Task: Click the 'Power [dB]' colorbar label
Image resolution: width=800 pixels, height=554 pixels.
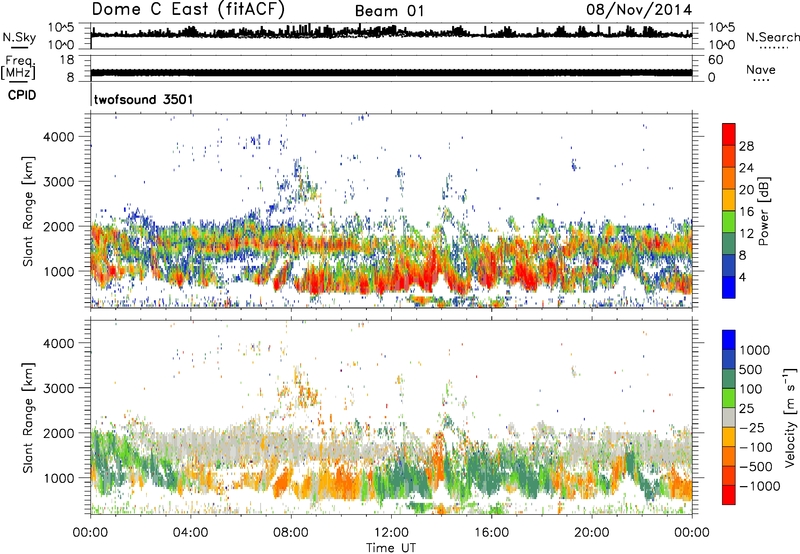Action: 763,211
